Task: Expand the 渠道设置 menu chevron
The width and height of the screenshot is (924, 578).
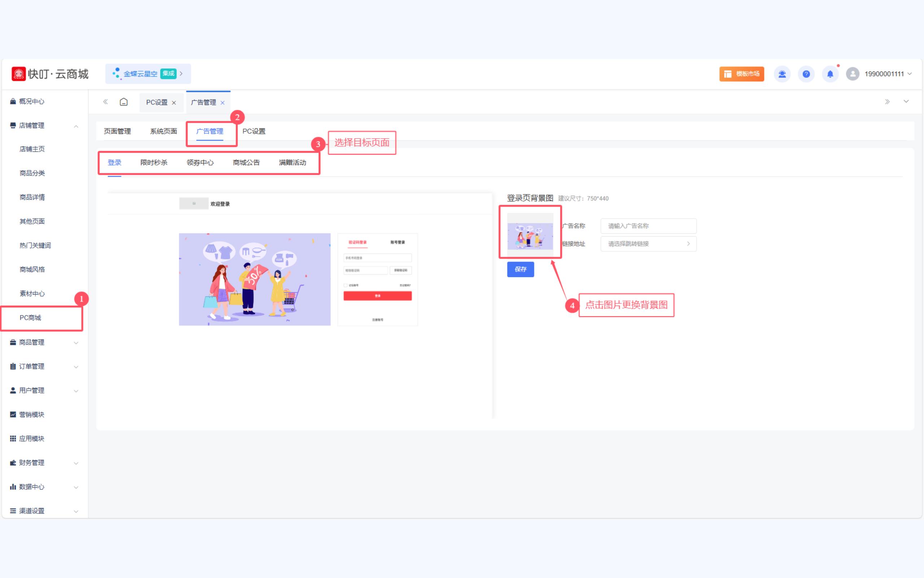Action: click(x=76, y=512)
